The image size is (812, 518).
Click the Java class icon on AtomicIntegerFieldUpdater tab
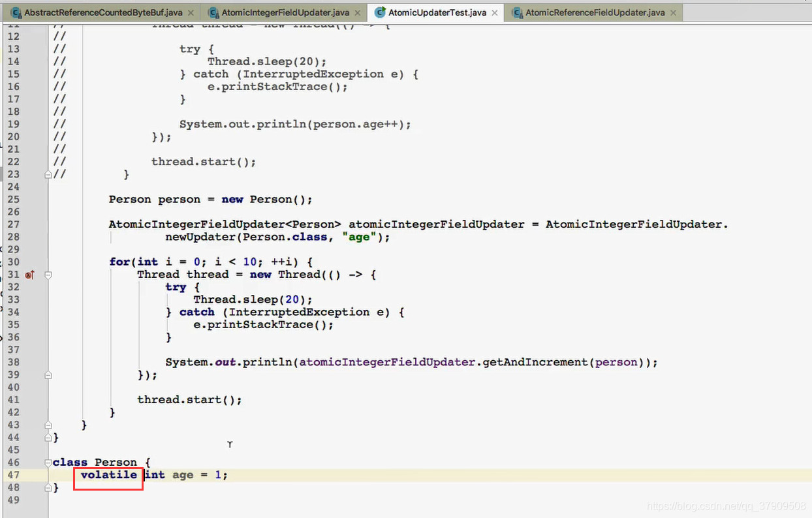[215, 12]
